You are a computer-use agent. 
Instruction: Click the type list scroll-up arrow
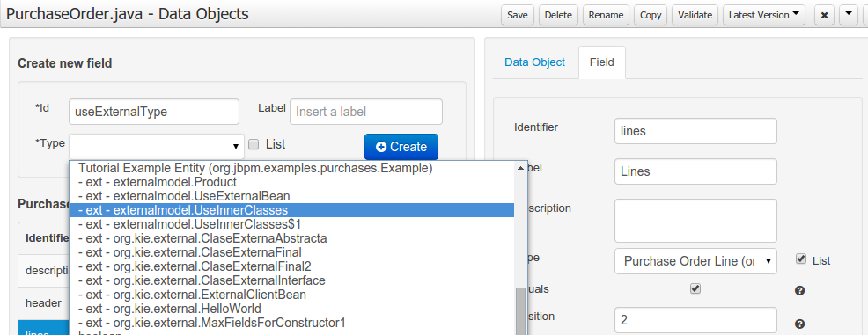pos(519,167)
